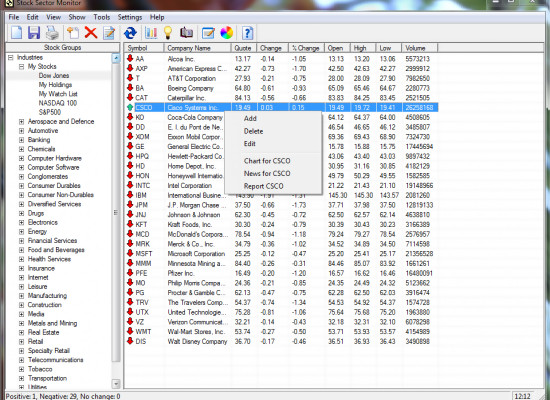Open the View menu
Viewport: 550px width, 400px height.
(54, 17)
